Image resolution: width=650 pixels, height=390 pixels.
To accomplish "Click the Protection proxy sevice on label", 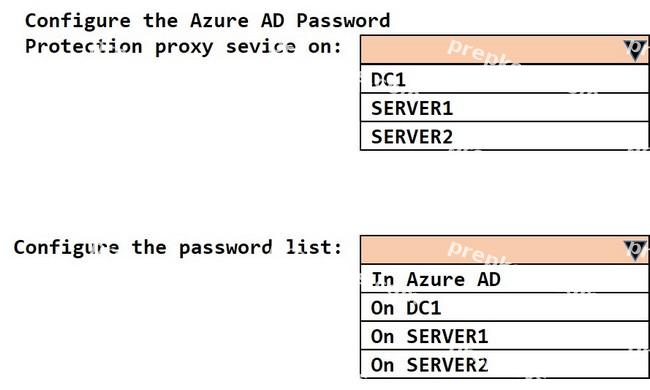I will tap(183, 47).
